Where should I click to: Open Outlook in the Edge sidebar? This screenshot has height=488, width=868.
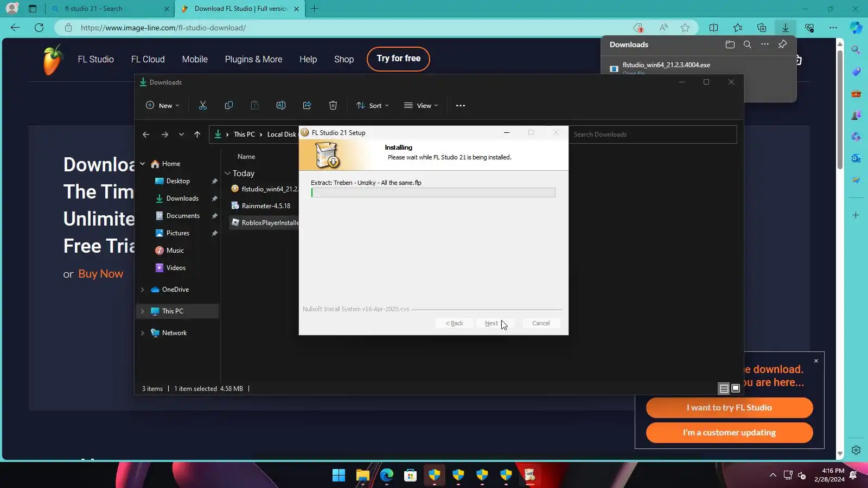tap(856, 158)
